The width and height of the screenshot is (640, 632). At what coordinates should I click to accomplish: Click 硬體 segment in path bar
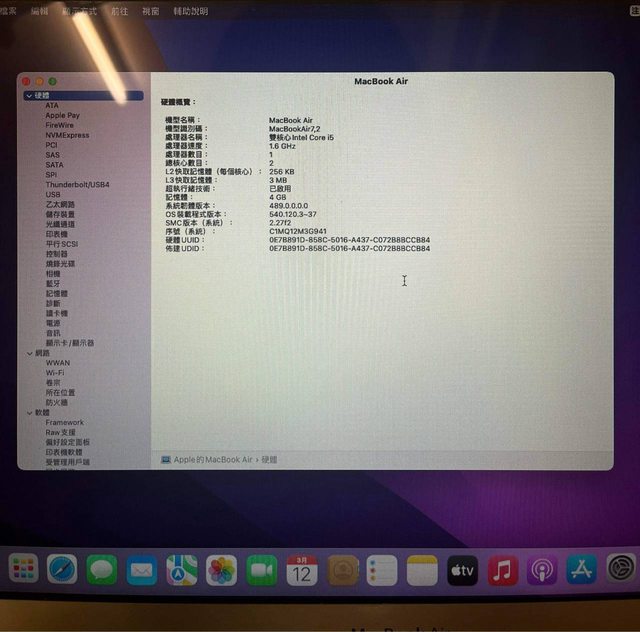tap(269, 460)
